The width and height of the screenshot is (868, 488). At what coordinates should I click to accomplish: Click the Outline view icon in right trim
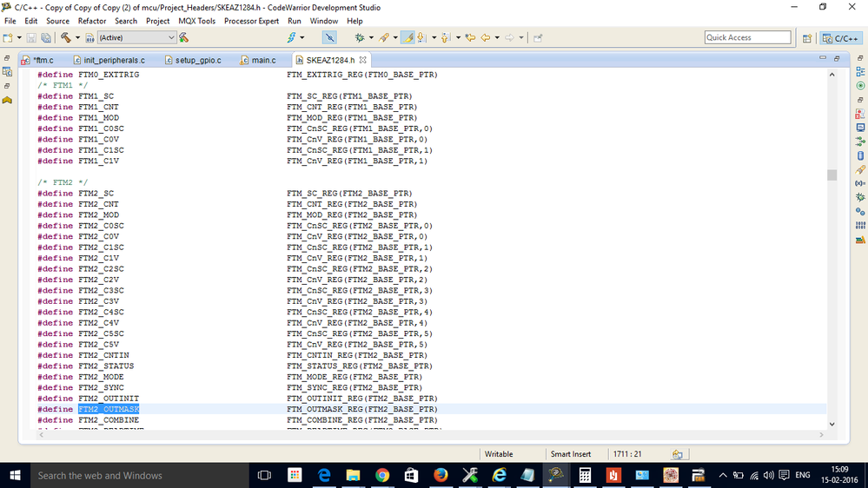(860, 72)
